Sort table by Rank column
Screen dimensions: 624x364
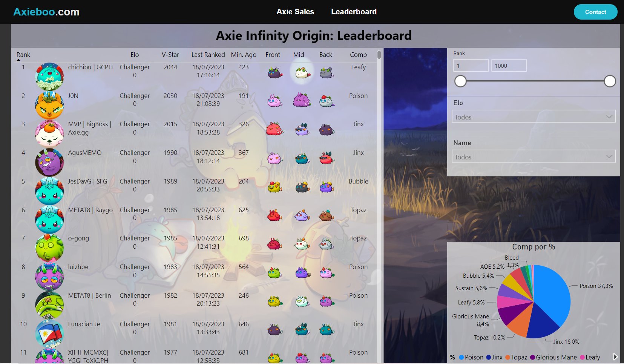click(x=23, y=55)
